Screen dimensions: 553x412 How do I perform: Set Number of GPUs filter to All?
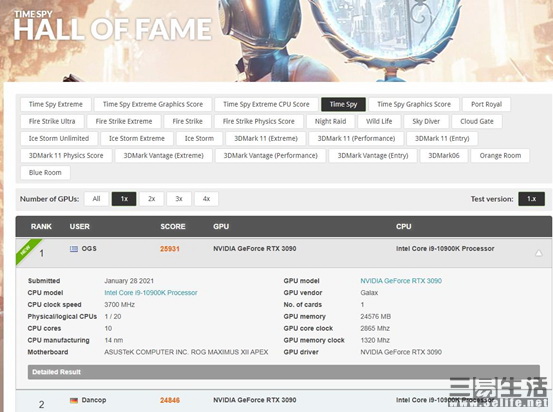click(x=96, y=199)
